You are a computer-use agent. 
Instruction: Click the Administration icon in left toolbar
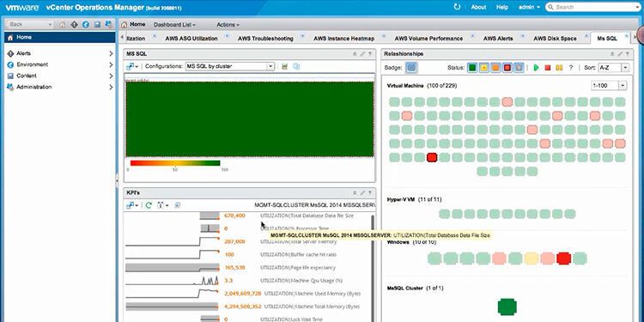click(108, 25)
